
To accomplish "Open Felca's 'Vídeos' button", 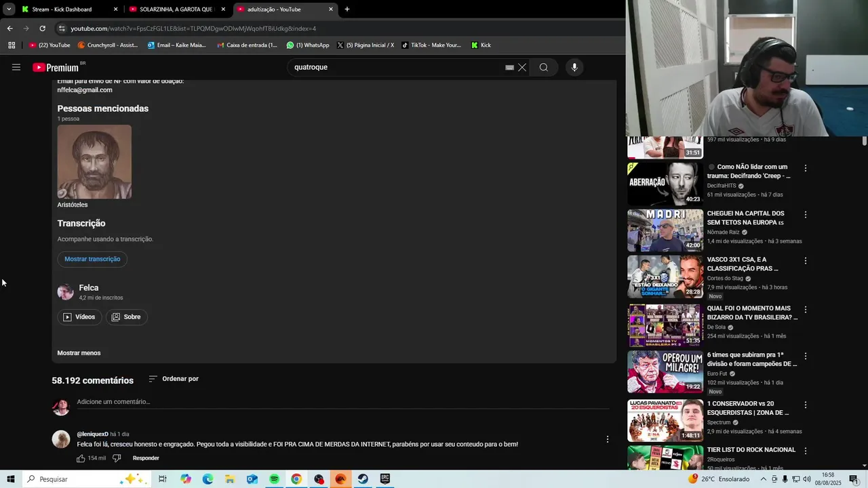I will [79, 317].
